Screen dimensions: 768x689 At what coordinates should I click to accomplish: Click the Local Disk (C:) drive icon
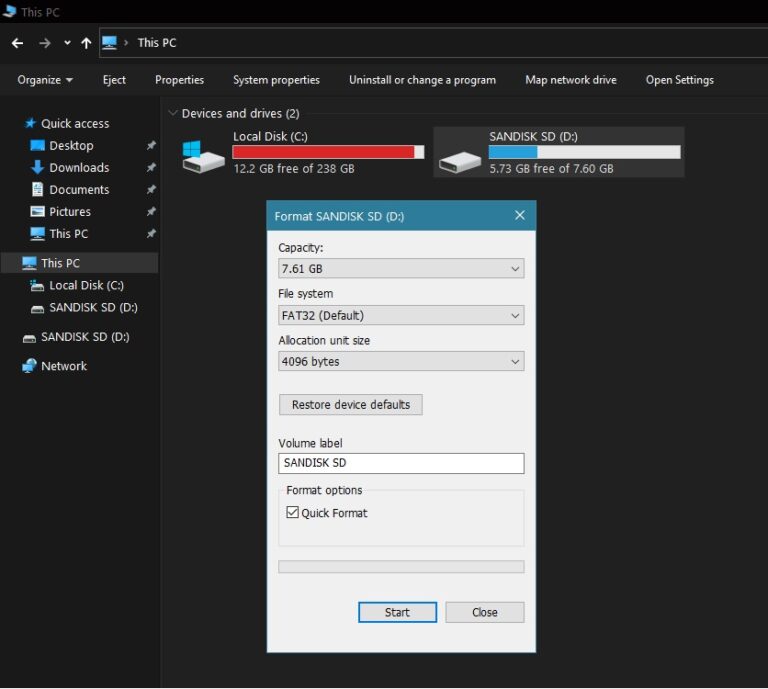[203, 156]
